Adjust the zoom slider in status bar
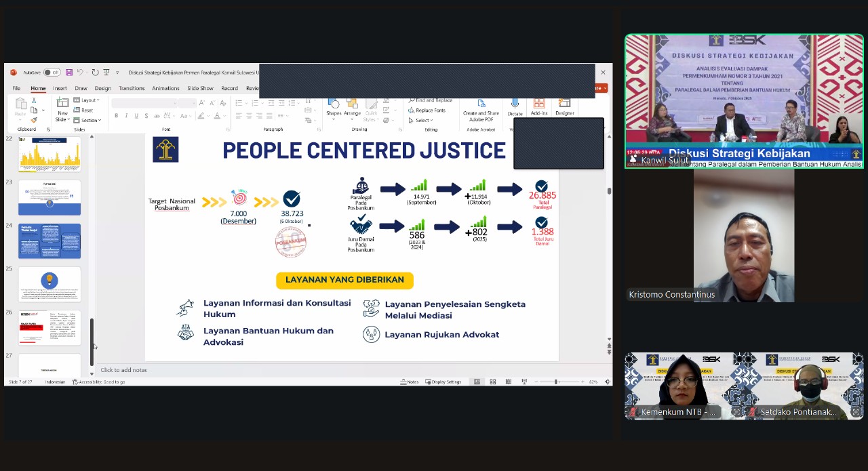Screen dimensions: 868x471 (556, 382)
